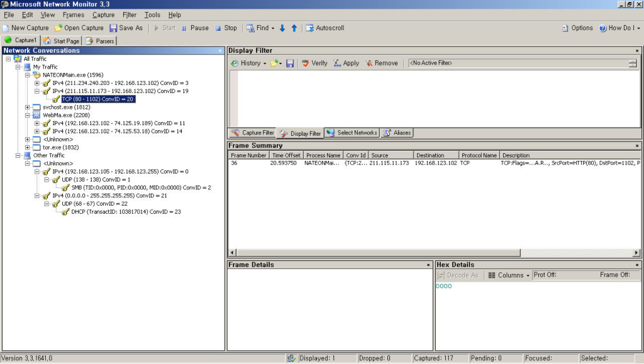This screenshot has height=364, width=644.
Task: Open the Options dialog
Action: tap(577, 28)
